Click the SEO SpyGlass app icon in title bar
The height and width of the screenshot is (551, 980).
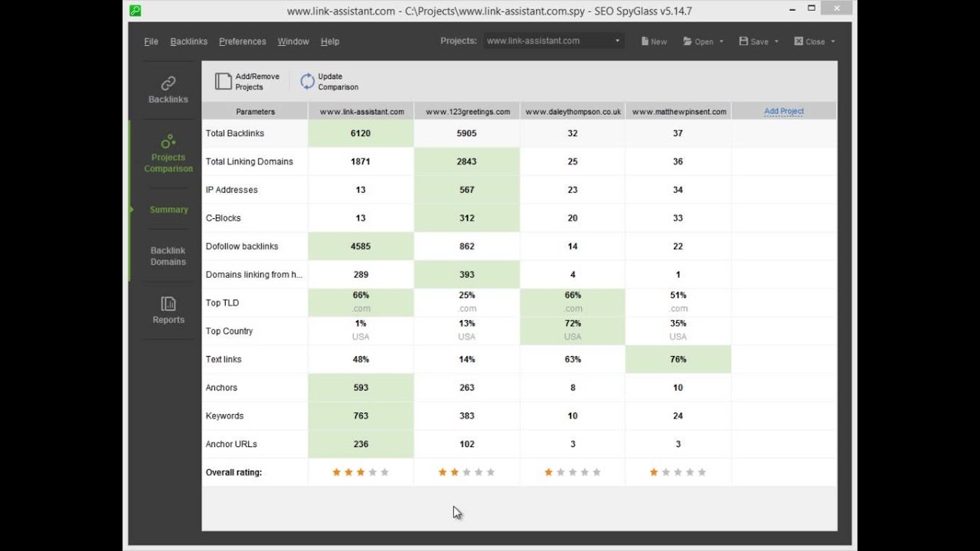136,11
